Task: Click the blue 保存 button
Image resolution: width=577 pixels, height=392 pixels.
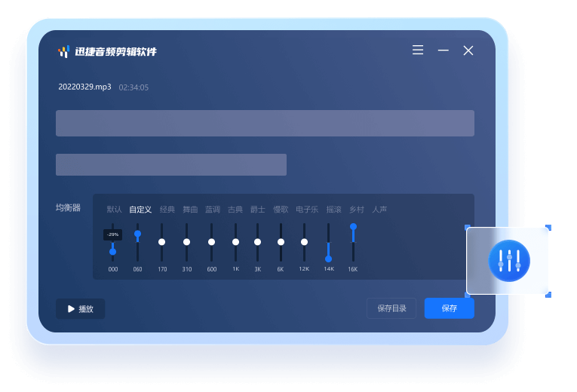Action: tap(449, 308)
